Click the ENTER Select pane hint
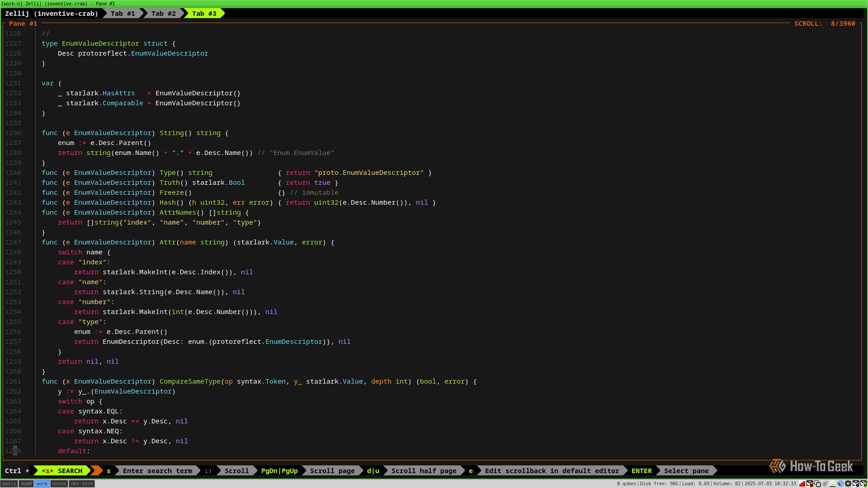 [x=665, y=470]
